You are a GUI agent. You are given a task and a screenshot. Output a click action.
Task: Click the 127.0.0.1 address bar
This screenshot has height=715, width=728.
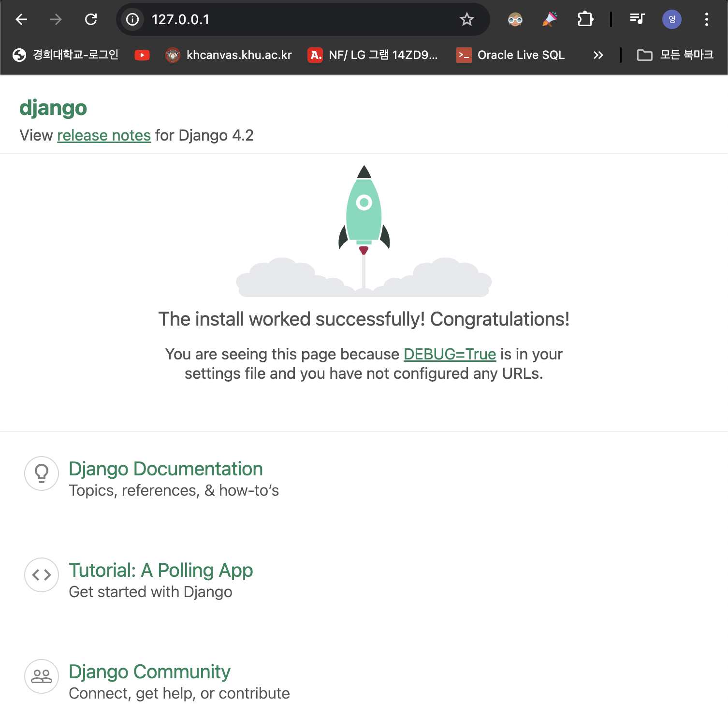tap(303, 19)
